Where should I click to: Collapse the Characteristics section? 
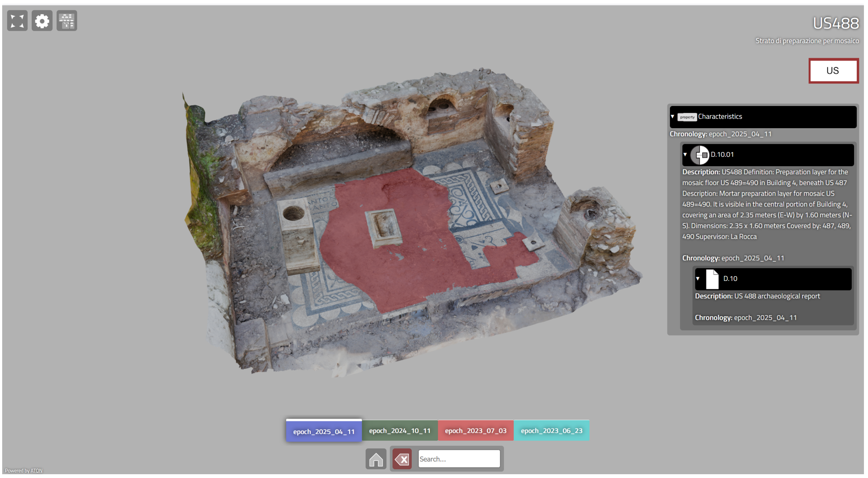[x=673, y=117]
